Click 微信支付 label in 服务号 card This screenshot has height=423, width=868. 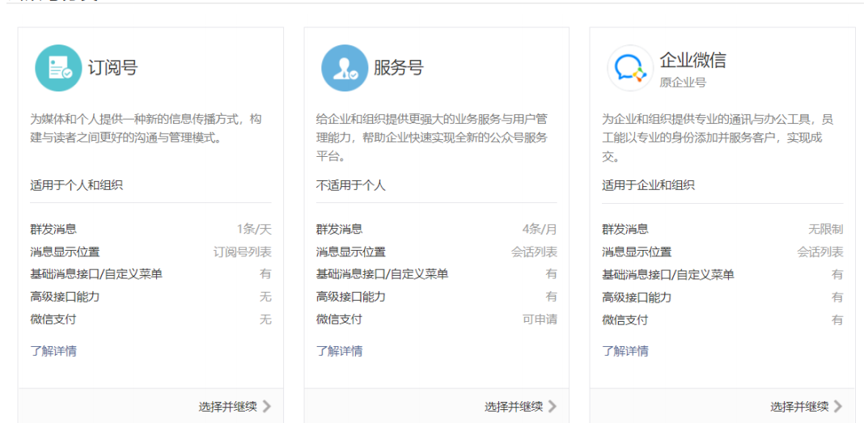pos(339,319)
